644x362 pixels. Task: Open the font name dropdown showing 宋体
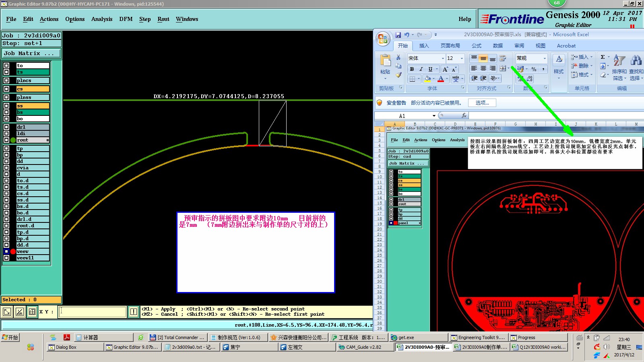[443, 58]
